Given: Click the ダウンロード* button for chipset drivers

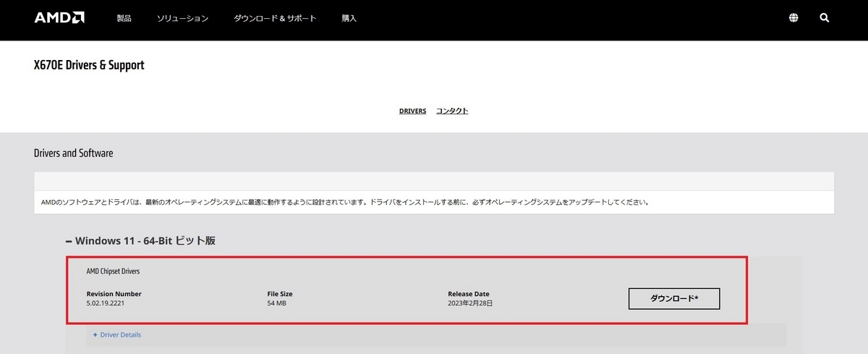Looking at the screenshot, I should (x=674, y=298).
